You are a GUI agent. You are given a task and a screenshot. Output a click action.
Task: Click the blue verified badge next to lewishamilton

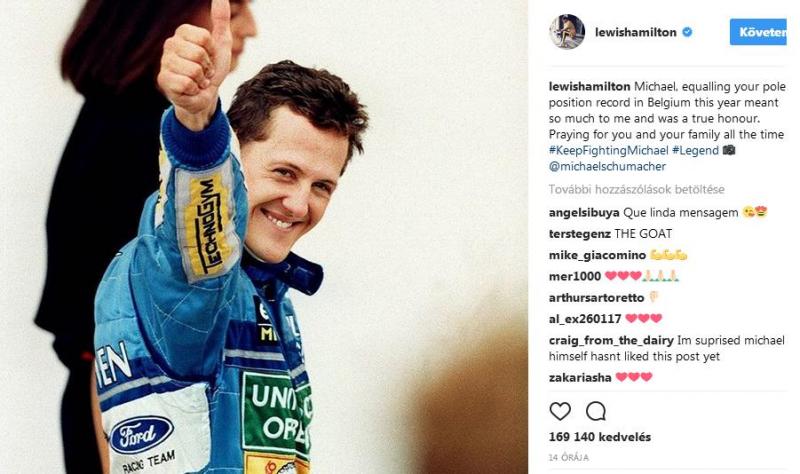tap(687, 32)
